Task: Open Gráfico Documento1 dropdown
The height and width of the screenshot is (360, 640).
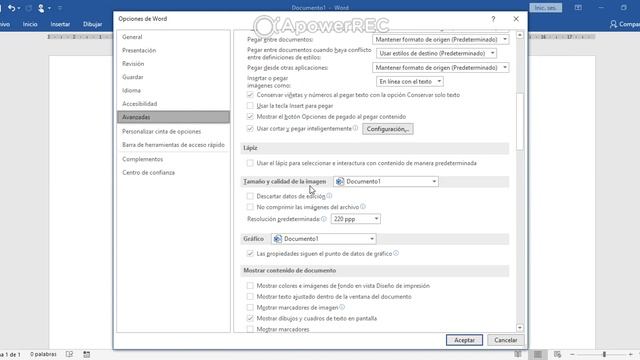Action: [324, 239]
